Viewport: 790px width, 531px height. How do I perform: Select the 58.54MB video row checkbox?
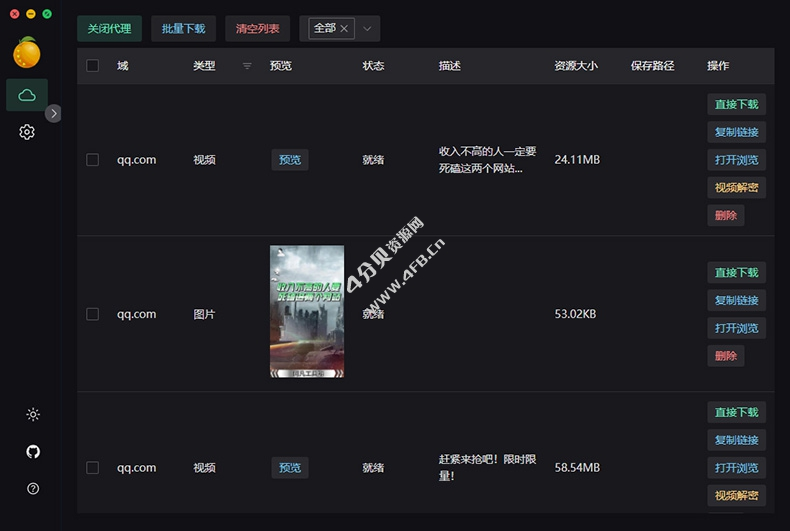[x=93, y=468]
